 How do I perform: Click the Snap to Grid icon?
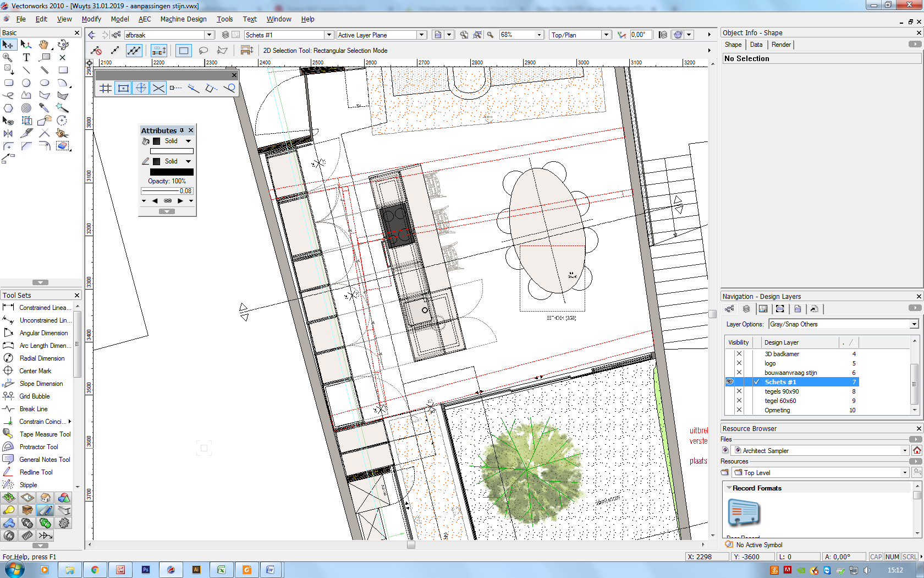(106, 88)
